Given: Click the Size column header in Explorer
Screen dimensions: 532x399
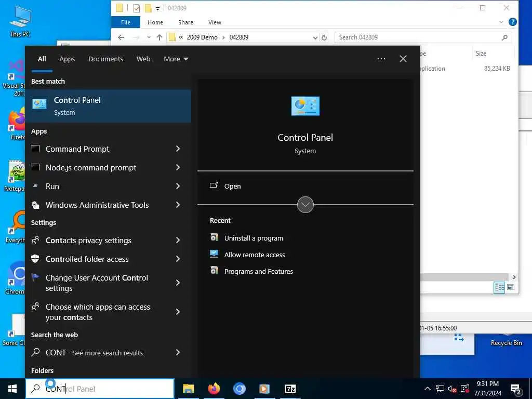Looking at the screenshot, I should (x=481, y=54).
